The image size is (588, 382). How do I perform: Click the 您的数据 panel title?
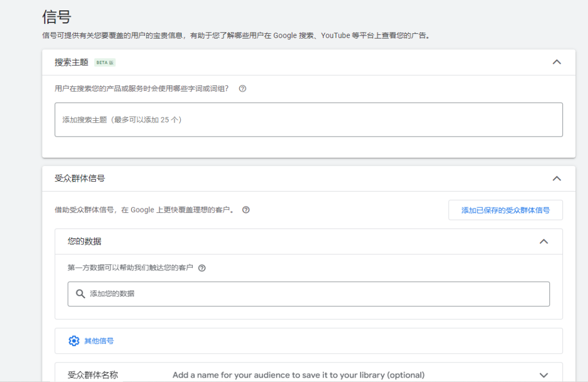coord(84,242)
